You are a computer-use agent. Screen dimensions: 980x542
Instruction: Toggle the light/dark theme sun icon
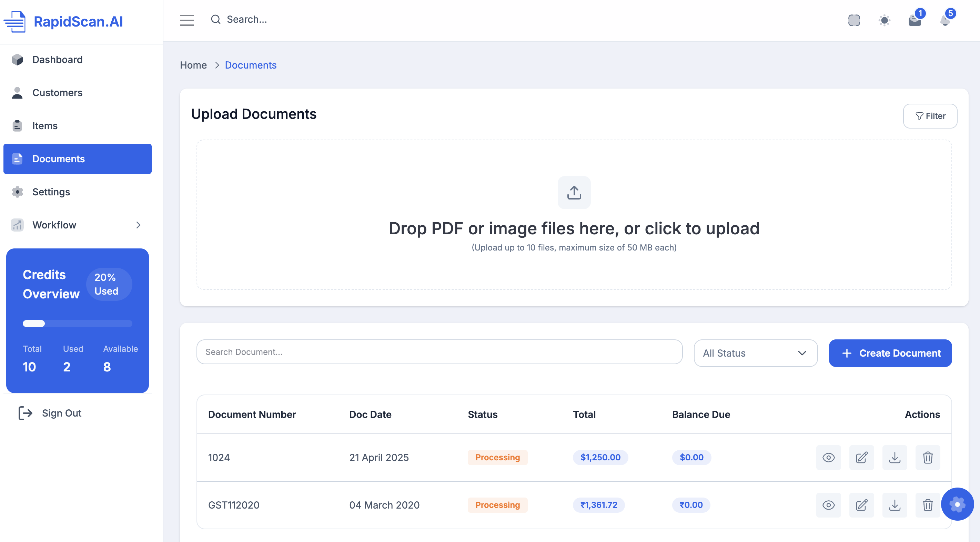pos(884,20)
